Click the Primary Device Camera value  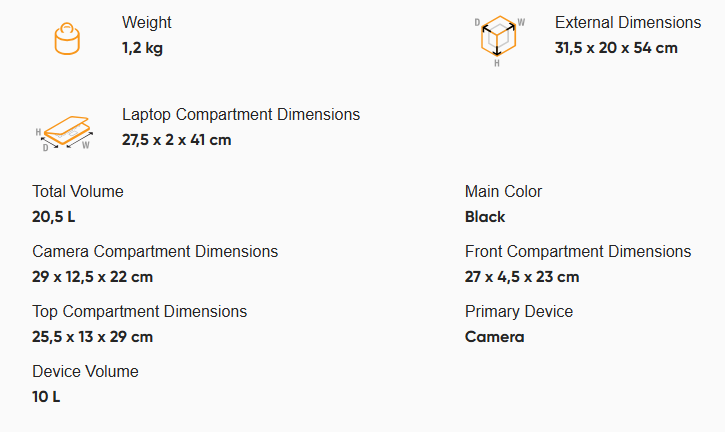click(495, 337)
